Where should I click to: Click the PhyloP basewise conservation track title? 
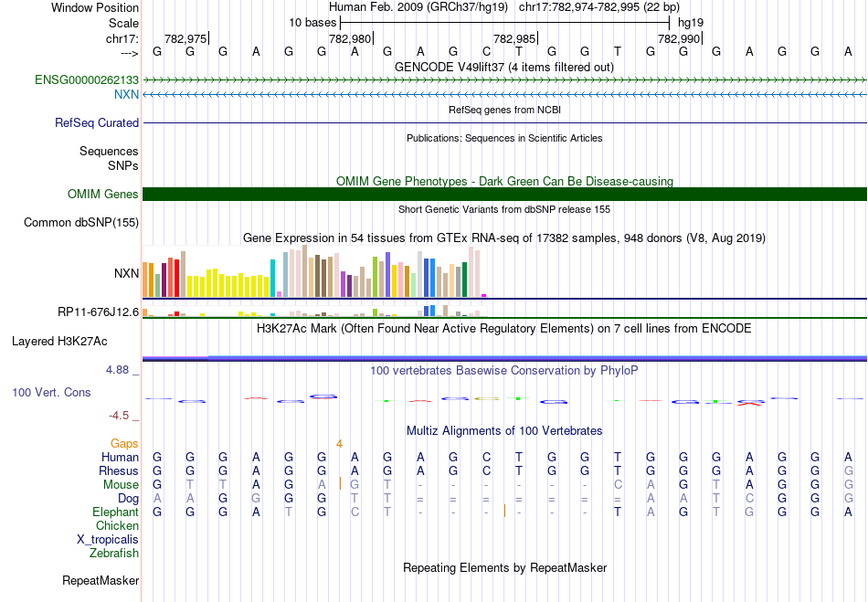coord(504,370)
